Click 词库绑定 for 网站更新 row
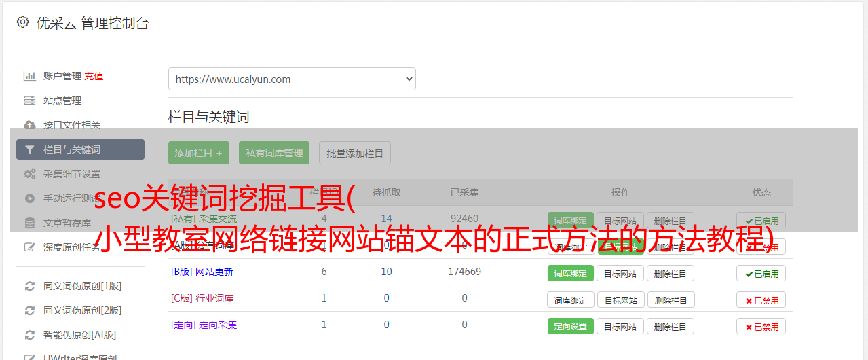Screen dimensions: 868x360 (x=571, y=273)
